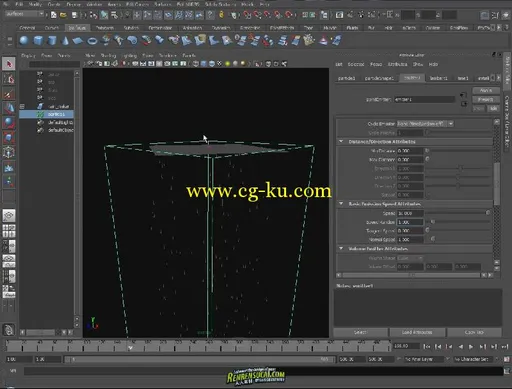Open the Dynamics shelf tab
Viewport: 512px width, 389px height.
[x=221, y=28]
